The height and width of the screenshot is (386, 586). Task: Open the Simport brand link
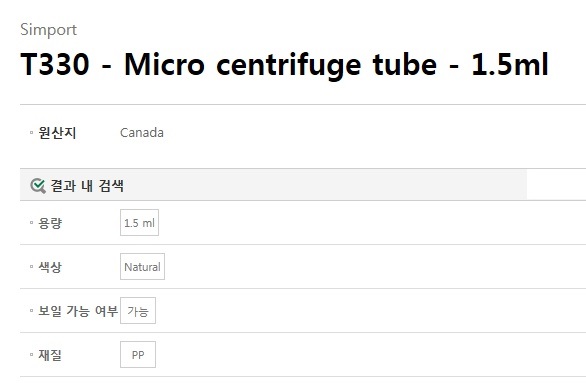tap(49, 30)
